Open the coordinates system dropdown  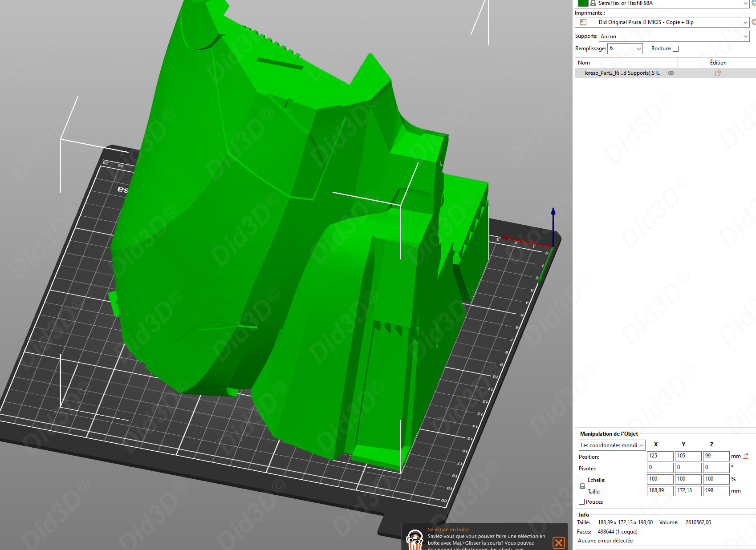(x=612, y=445)
